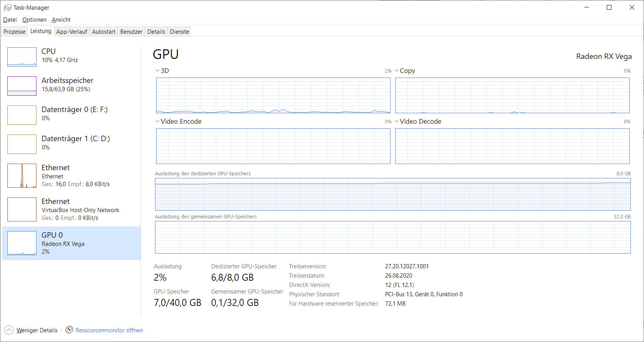Click the Task-Manager title bar icon

[x=7, y=8]
